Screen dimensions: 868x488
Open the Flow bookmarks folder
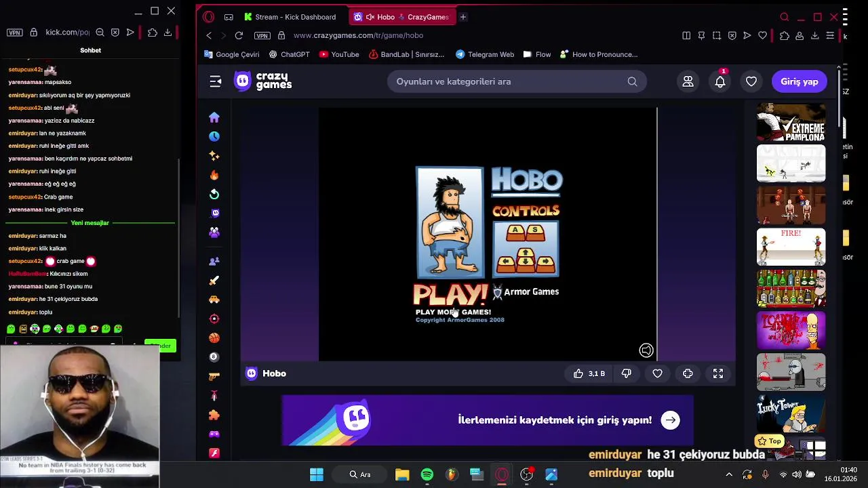[537, 54]
